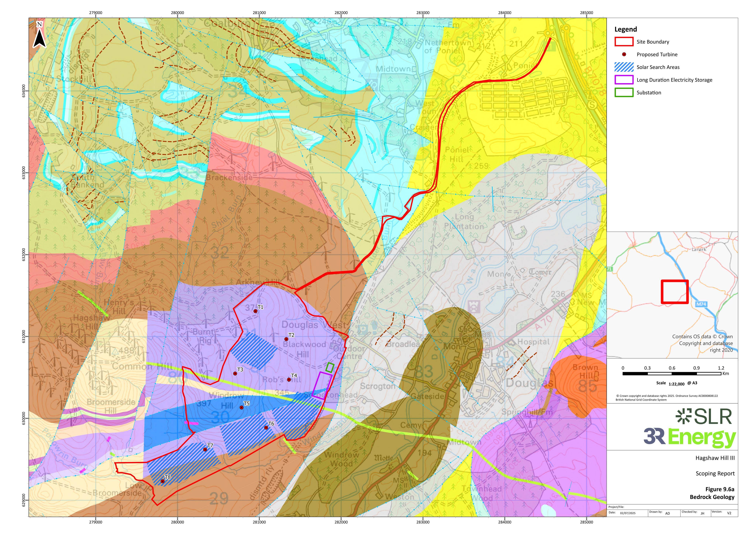756x535 pixels.
Task: Click the top easting label 282000
Action: (x=341, y=13)
